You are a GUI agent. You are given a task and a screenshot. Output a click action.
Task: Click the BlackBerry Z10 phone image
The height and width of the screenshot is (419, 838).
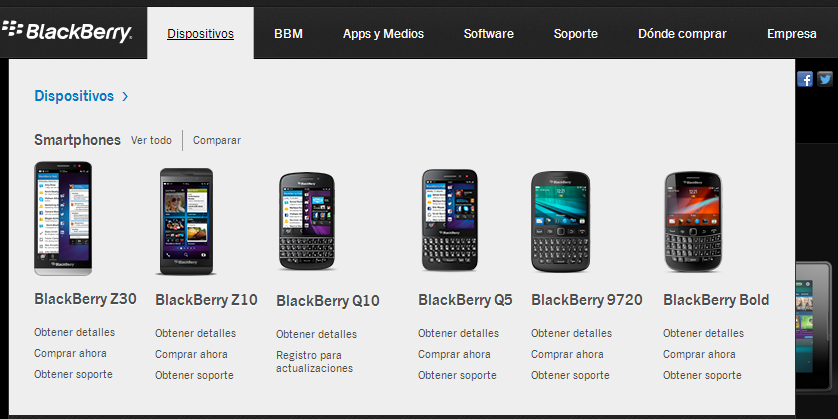[187, 222]
